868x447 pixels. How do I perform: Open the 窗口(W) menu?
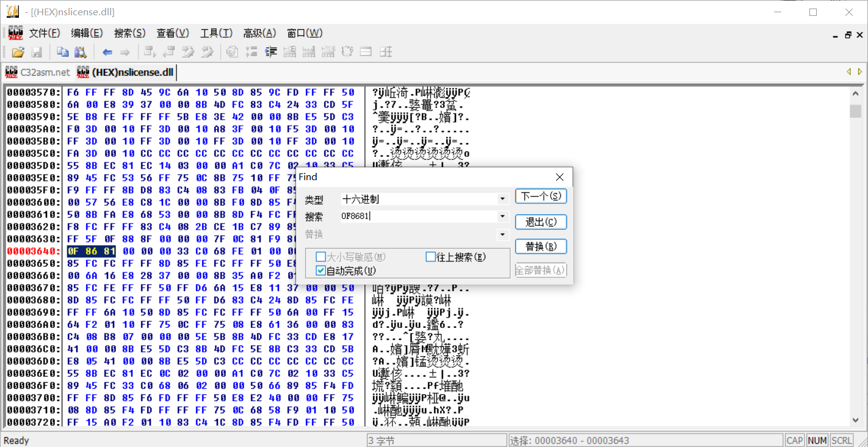coord(305,33)
